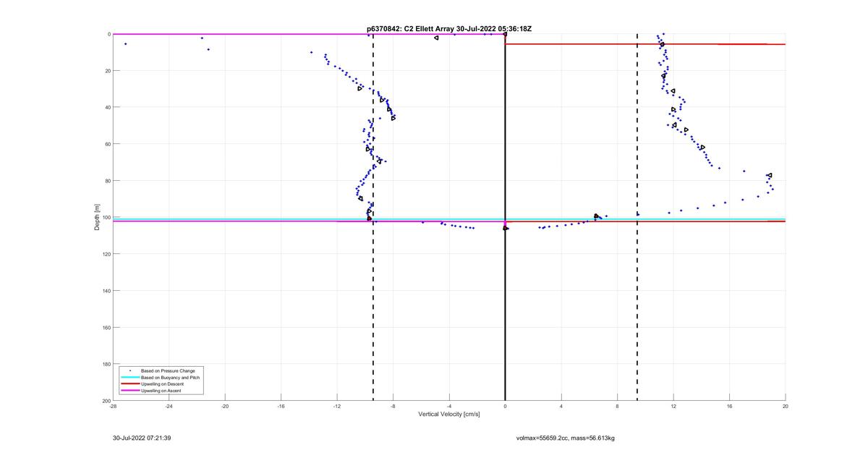868x450 pixels.
Task: Click y-axis tick label 140
Action: coord(106,291)
